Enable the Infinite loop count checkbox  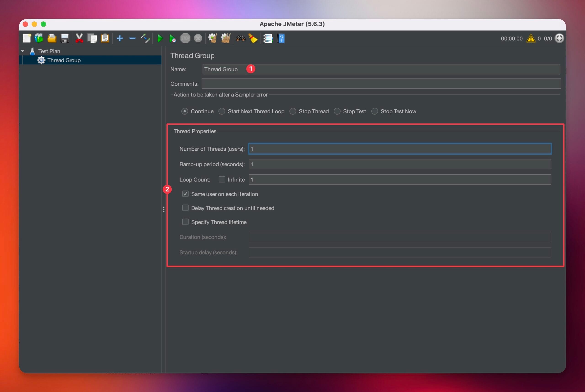[222, 180]
